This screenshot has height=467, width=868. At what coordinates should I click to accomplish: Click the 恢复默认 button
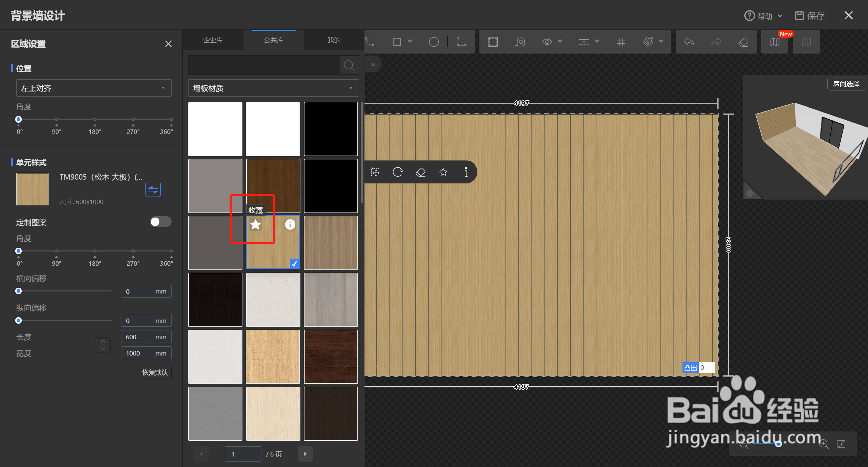(155, 372)
